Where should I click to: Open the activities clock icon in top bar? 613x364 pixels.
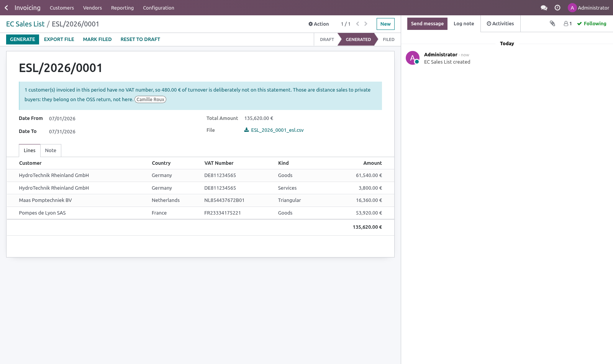(x=557, y=8)
